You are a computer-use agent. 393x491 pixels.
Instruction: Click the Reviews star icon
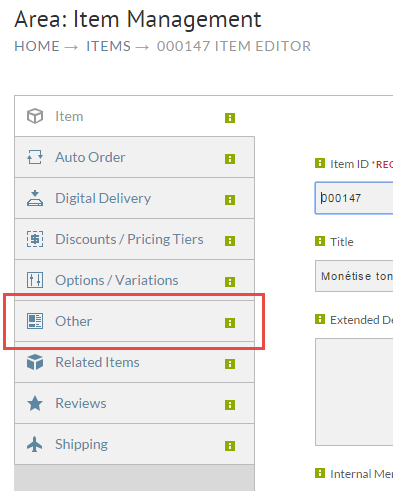pyautogui.click(x=35, y=403)
